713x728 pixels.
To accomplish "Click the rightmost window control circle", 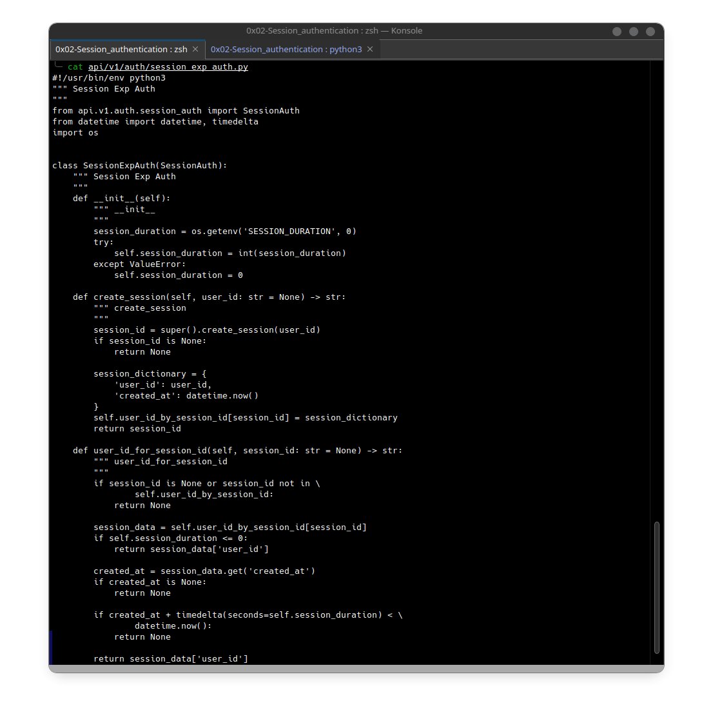I will (x=650, y=31).
